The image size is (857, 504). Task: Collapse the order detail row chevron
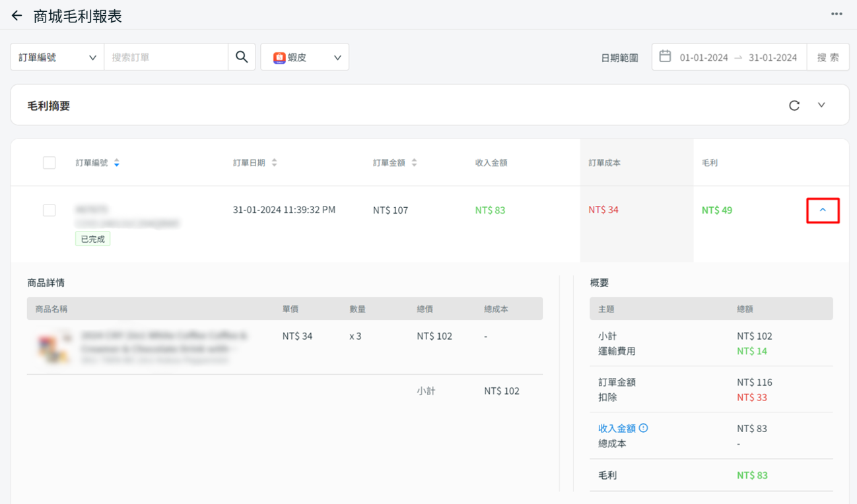coord(823,210)
